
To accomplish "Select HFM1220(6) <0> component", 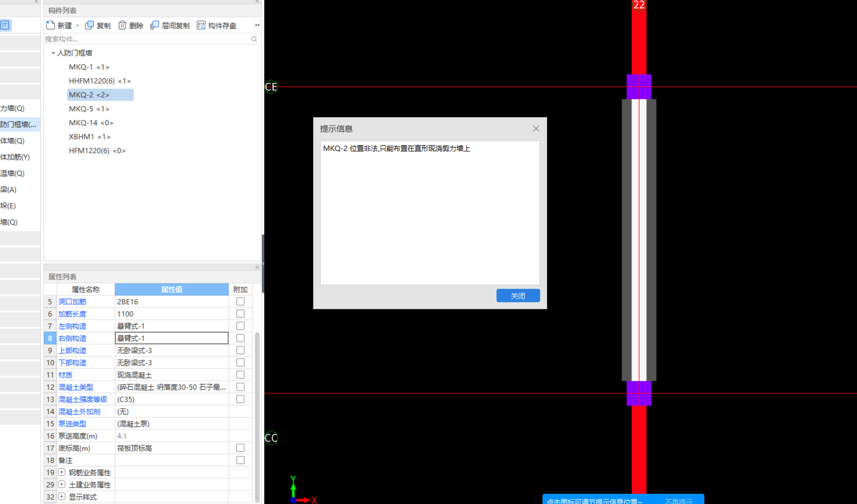I will click(x=97, y=151).
